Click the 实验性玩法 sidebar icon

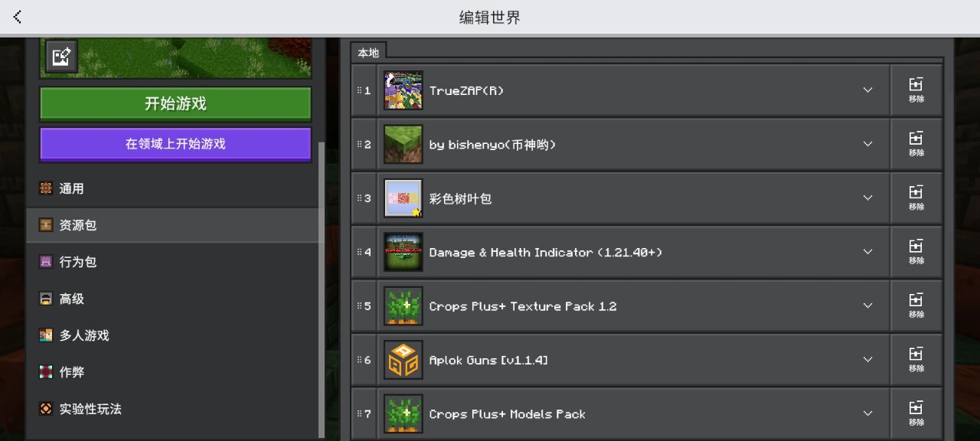point(46,409)
